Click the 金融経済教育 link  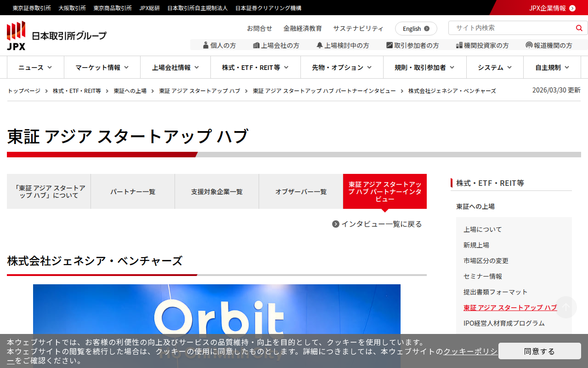point(303,28)
